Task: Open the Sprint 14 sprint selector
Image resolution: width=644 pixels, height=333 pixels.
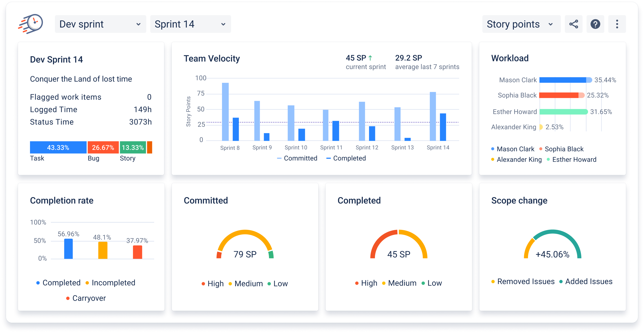Action: coord(190,24)
